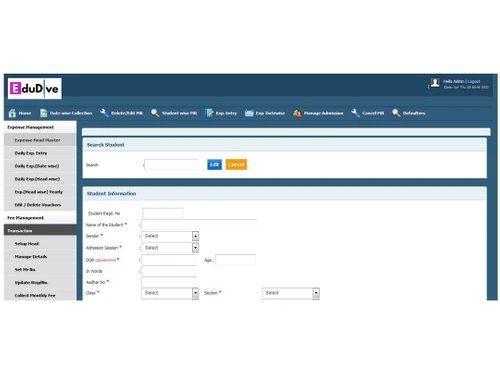Click the EduDive logo
The width and height of the screenshot is (500, 375).
coord(35,89)
